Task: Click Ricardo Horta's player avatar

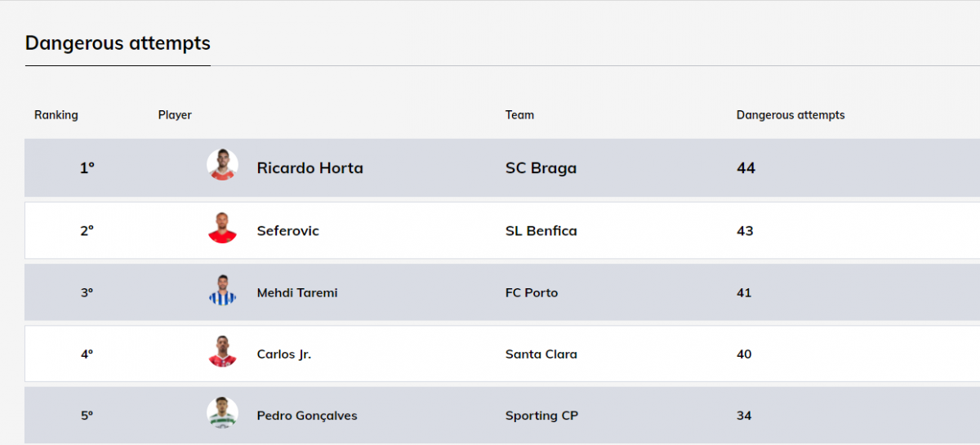Action: [x=222, y=165]
